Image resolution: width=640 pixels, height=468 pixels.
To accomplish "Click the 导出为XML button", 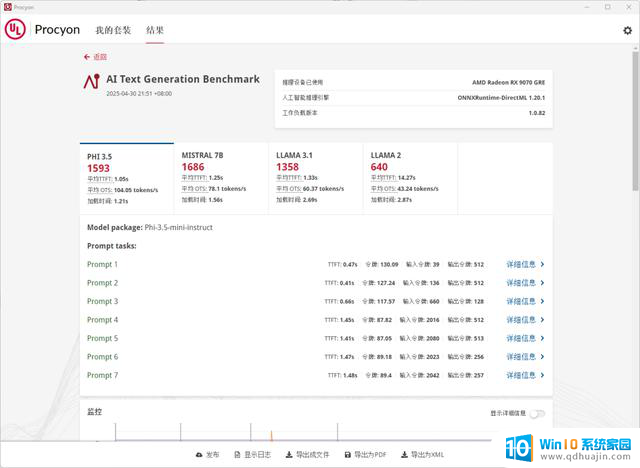I will click(422, 455).
